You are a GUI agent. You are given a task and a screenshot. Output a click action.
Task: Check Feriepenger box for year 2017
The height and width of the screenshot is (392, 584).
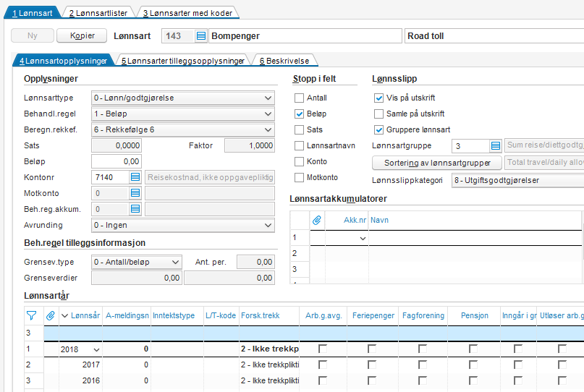[372, 365]
